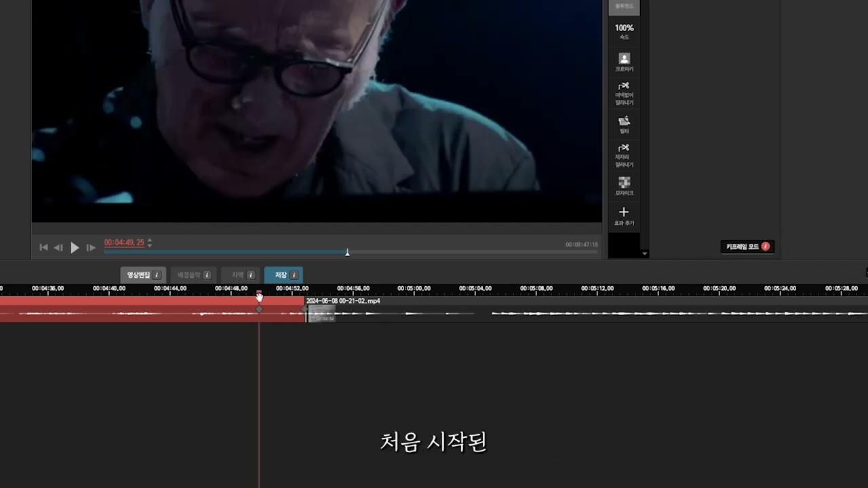Click the 00:04:49.25 current timecode field
Image resolution: width=868 pixels, height=488 pixels.
(x=124, y=243)
